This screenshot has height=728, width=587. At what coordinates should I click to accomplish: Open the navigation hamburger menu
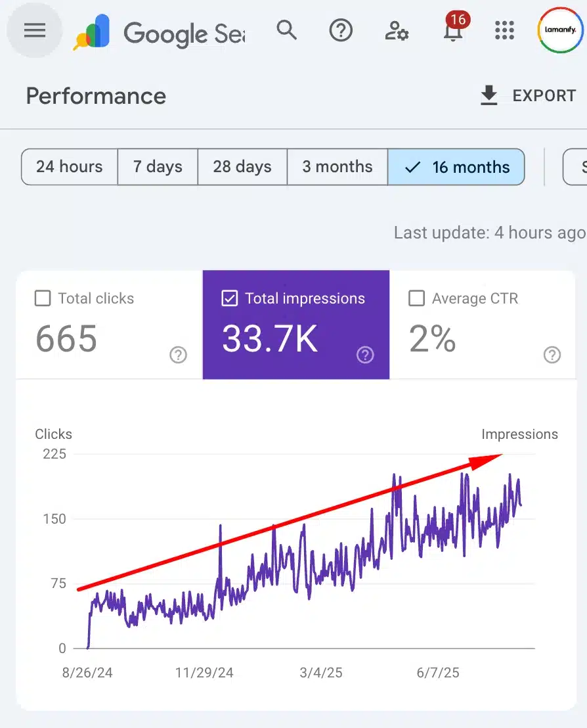coord(34,30)
